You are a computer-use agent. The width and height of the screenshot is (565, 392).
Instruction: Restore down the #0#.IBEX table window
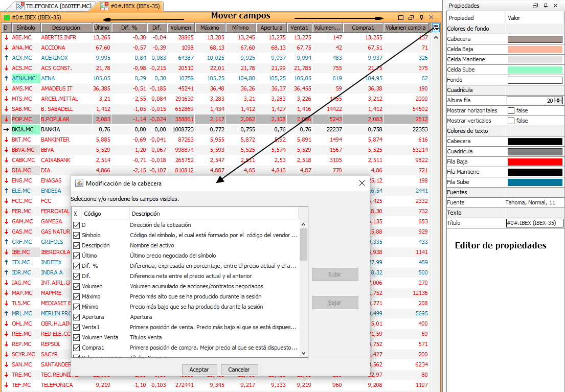click(x=411, y=17)
